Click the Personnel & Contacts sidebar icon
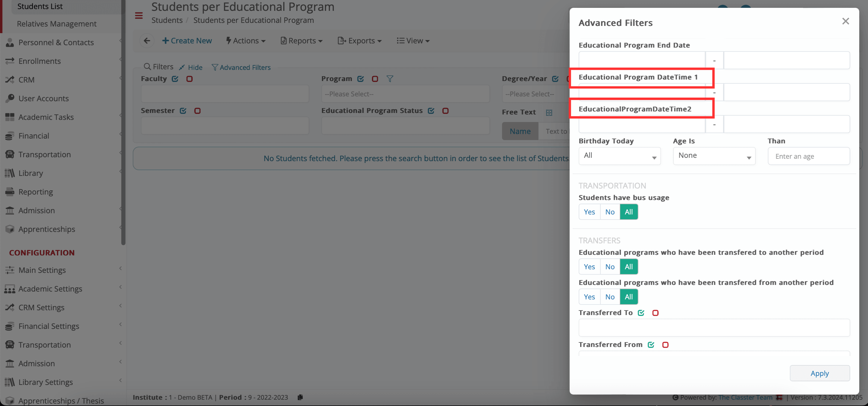This screenshot has height=406, width=868. pos(10,42)
